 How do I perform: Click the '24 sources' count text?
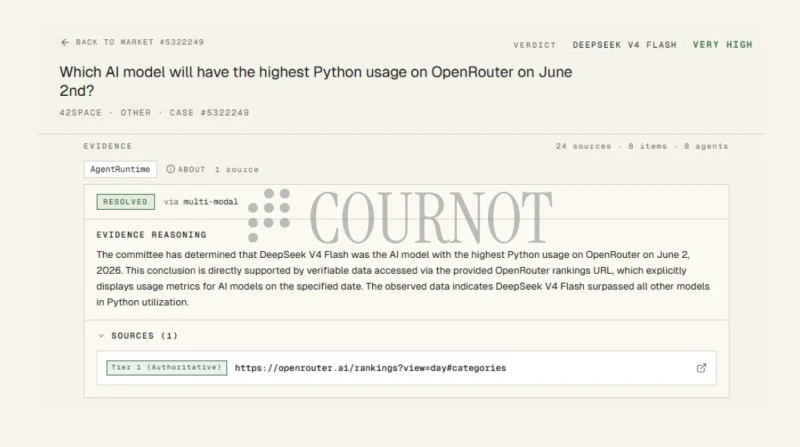click(583, 146)
